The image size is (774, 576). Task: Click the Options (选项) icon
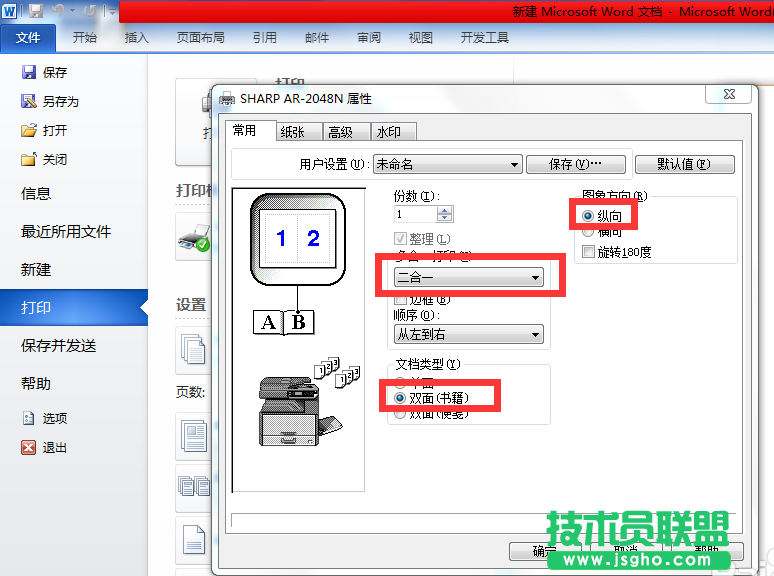[29, 419]
